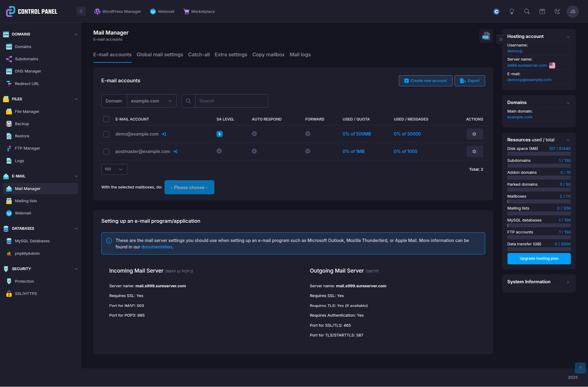The height and width of the screenshot is (387, 588).
Task: Toggle the dark mode moon icon
Action: [x=557, y=12]
